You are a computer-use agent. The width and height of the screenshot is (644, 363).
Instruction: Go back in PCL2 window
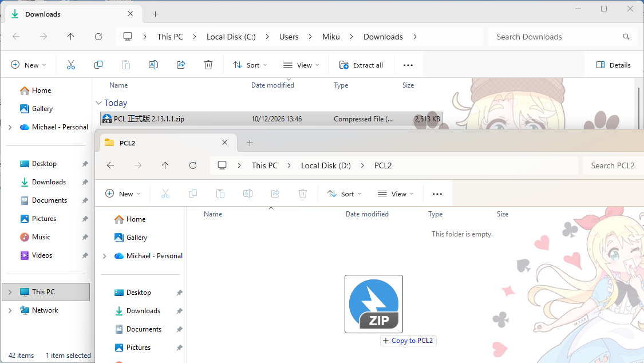[110, 165]
